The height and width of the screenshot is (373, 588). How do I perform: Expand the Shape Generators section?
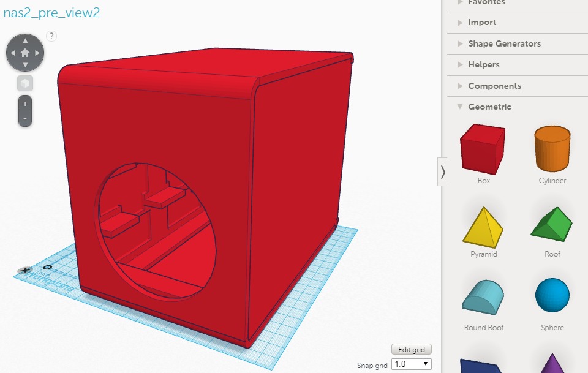[503, 43]
